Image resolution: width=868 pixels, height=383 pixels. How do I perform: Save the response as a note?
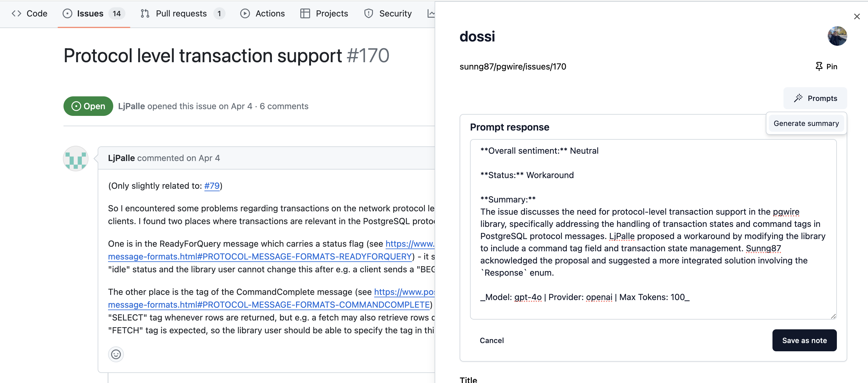click(804, 340)
